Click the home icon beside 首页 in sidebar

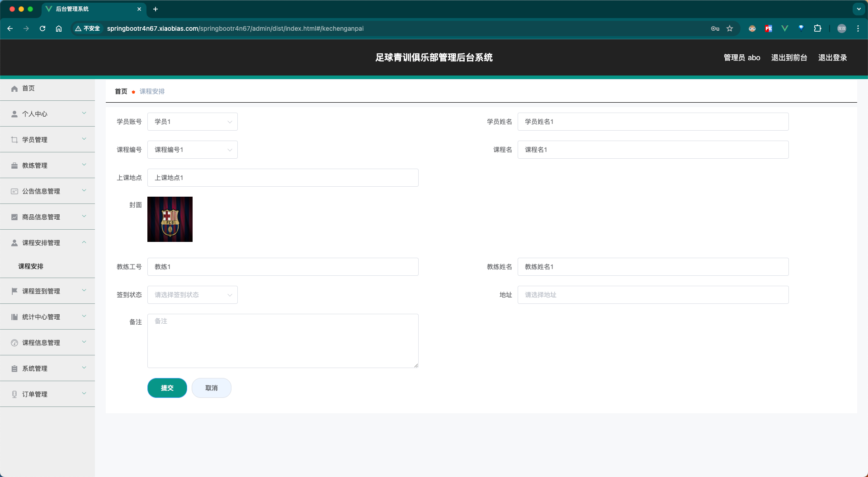click(x=14, y=89)
